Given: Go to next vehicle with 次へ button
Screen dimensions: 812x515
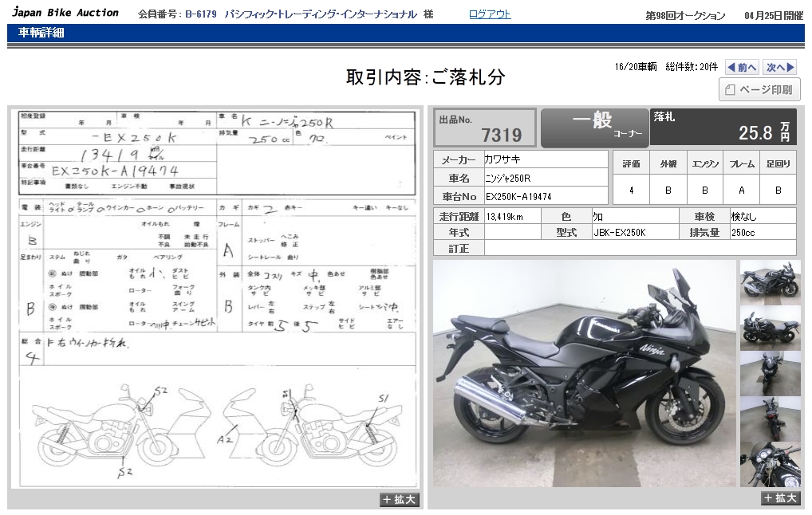Looking at the screenshot, I should point(779,68).
